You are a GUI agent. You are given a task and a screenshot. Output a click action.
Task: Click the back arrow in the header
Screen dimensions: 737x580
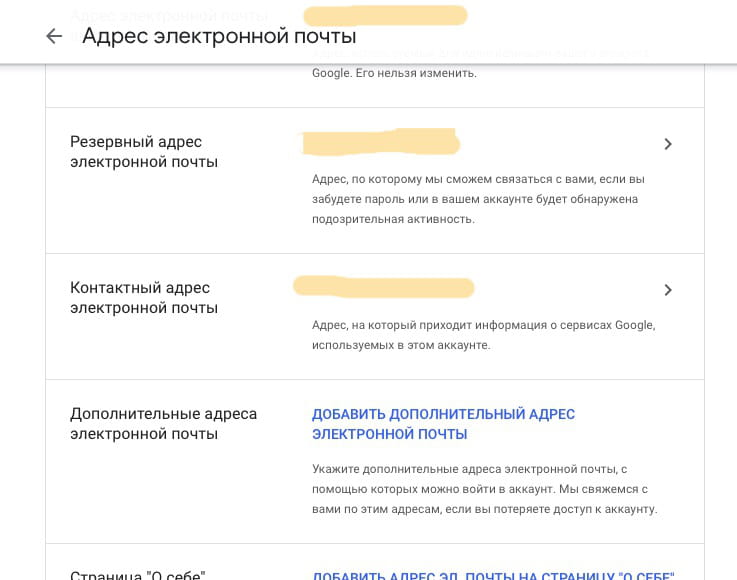pyautogui.click(x=54, y=36)
